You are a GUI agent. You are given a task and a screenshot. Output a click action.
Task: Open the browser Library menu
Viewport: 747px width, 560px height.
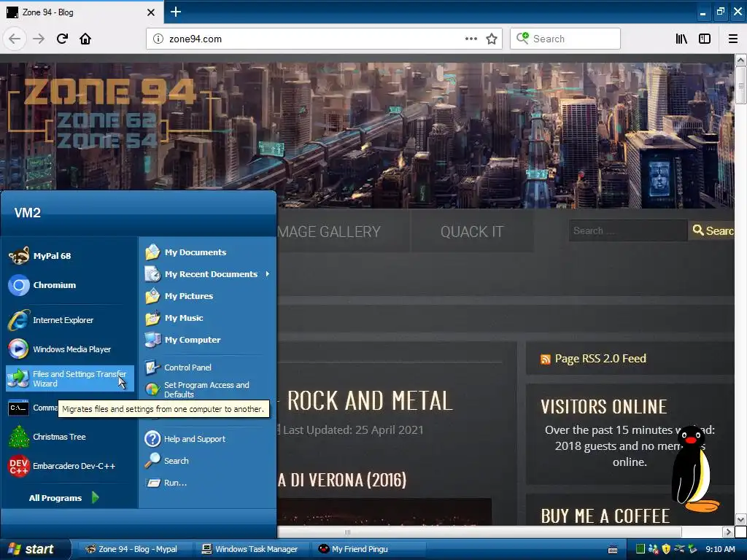(682, 39)
